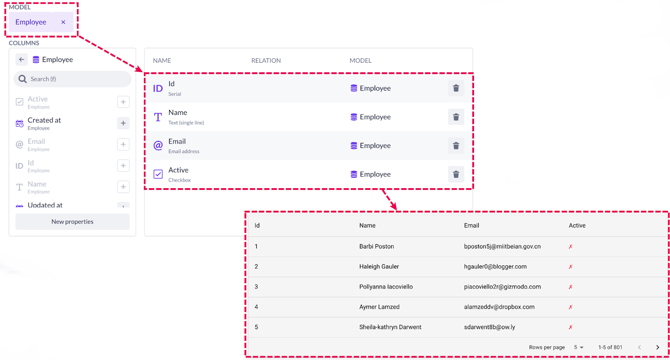Screen dimensions: 670x360
Task: Delete the Email column row with trash icon
Action: click(x=456, y=146)
